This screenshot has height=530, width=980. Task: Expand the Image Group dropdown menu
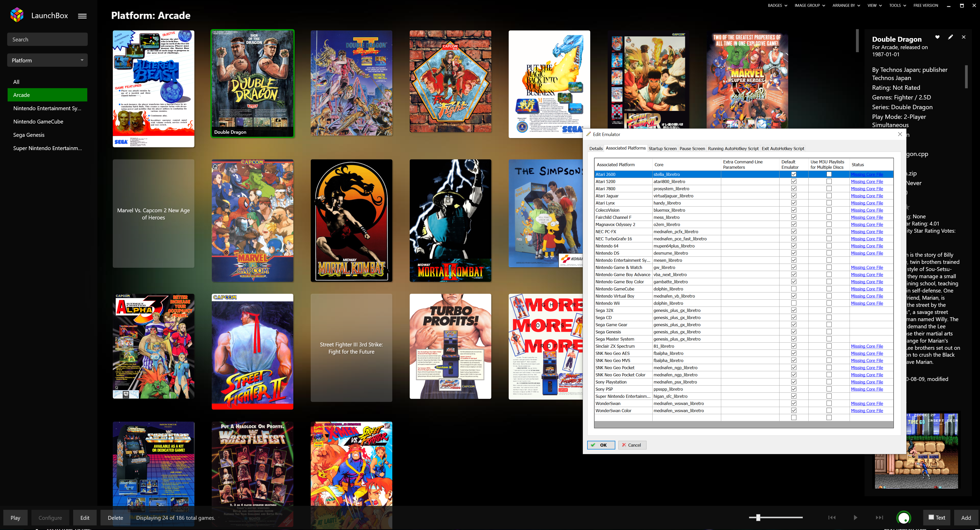pos(810,5)
